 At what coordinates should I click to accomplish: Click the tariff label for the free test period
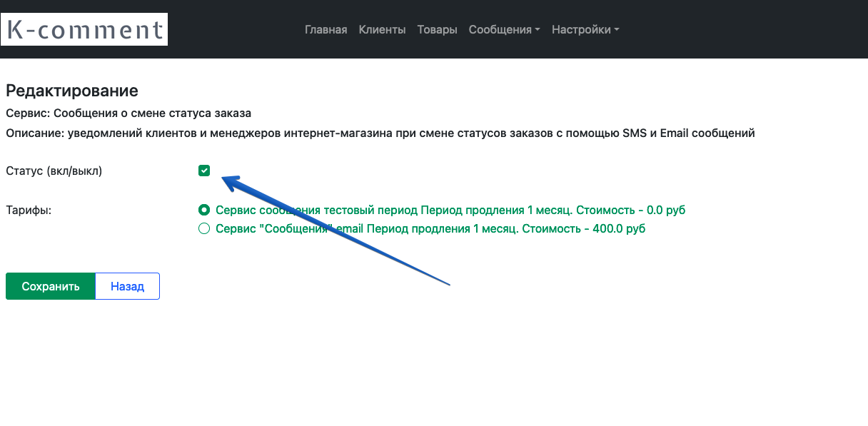[x=450, y=210]
